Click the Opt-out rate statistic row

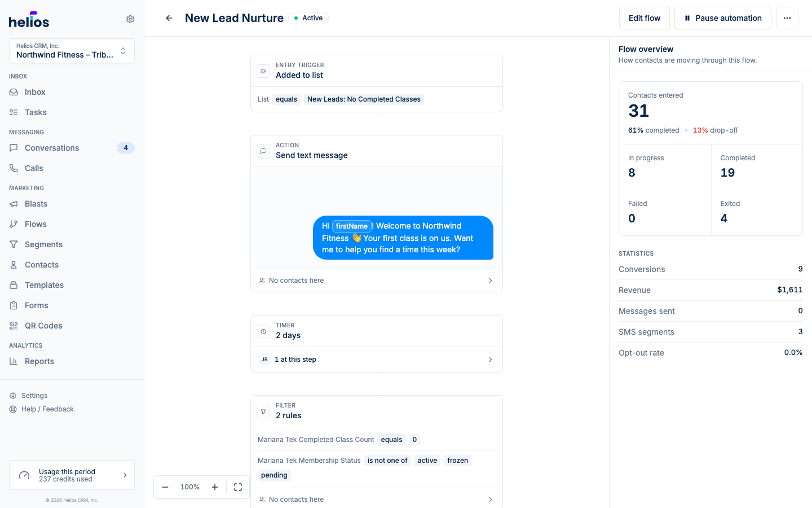(710, 353)
